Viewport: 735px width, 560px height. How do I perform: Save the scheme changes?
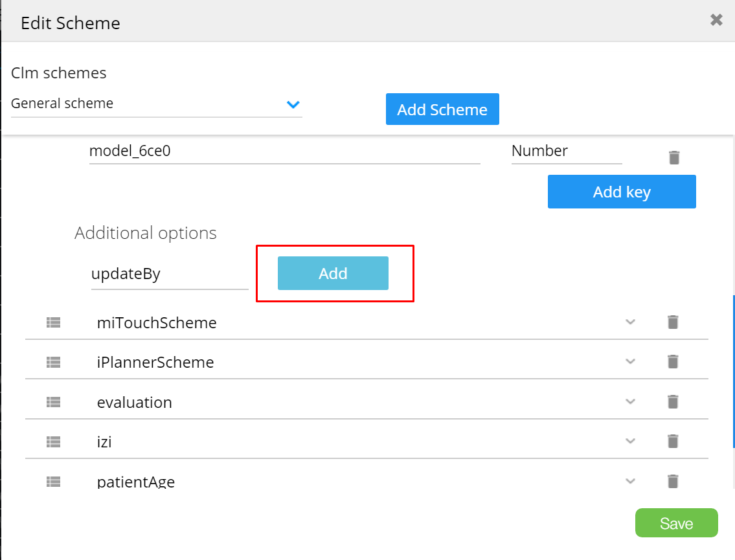[676, 523]
